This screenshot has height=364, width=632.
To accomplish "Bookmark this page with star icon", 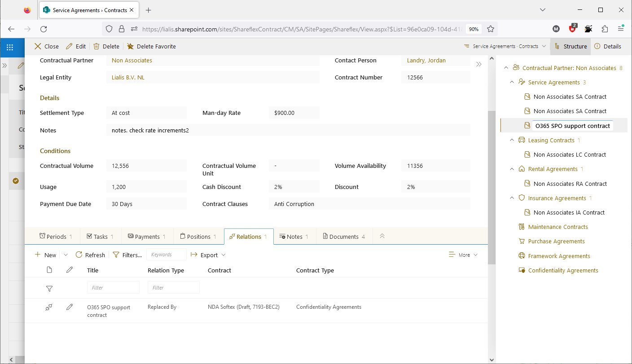I will tap(491, 29).
